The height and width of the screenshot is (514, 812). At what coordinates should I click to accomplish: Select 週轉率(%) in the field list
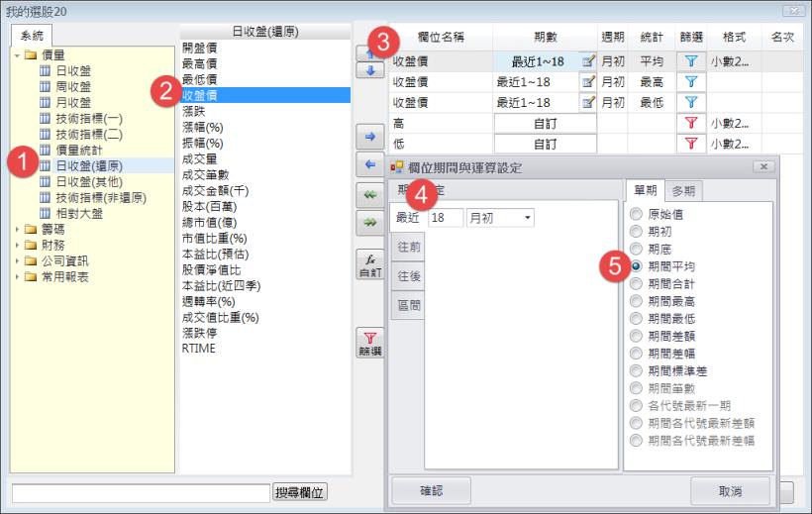pyautogui.click(x=208, y=301)
